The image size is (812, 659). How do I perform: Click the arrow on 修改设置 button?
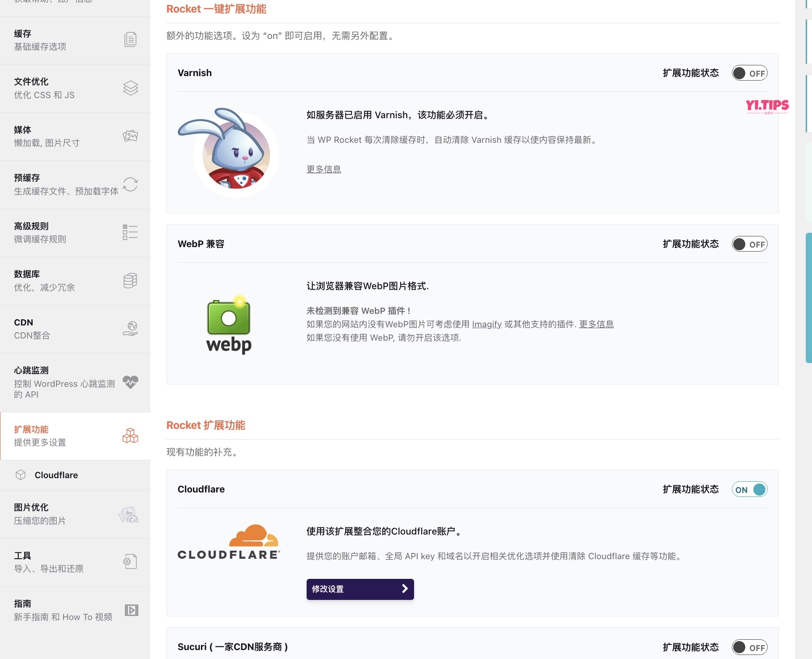click(405, 589)
